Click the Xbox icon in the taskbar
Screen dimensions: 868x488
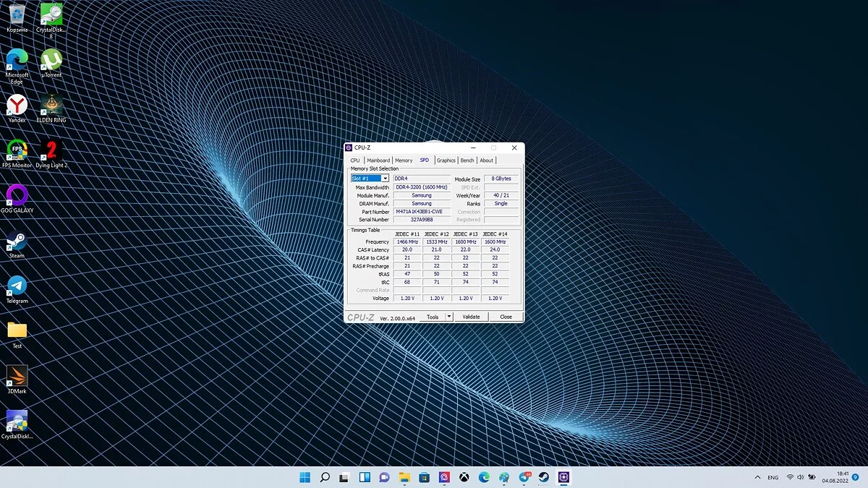[x=464, y=477]
